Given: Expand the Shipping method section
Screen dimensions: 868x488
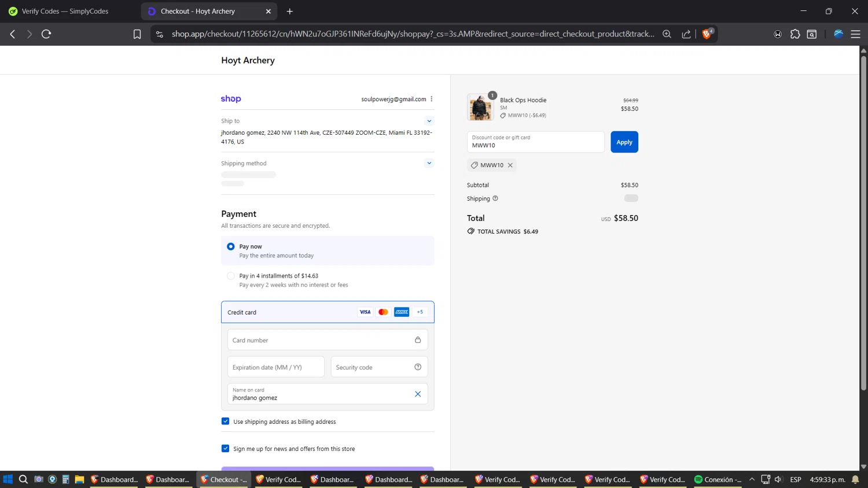Looking at the screenshot, I should [429, 163].
